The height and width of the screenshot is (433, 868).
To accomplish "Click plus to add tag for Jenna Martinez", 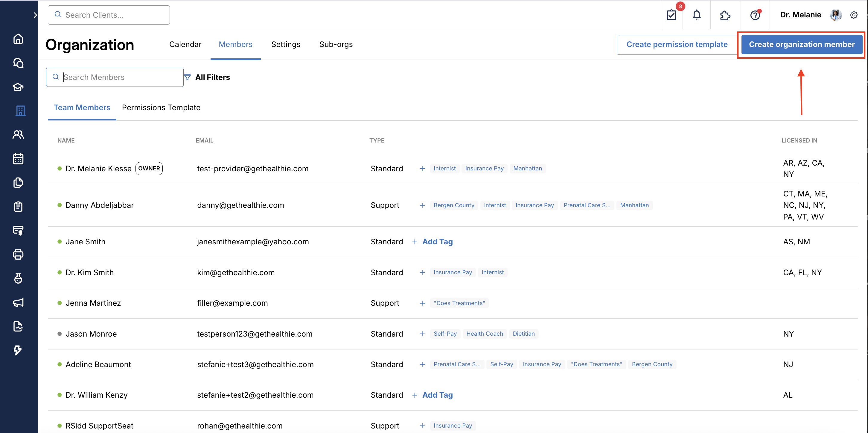I will tap(422, 303).
